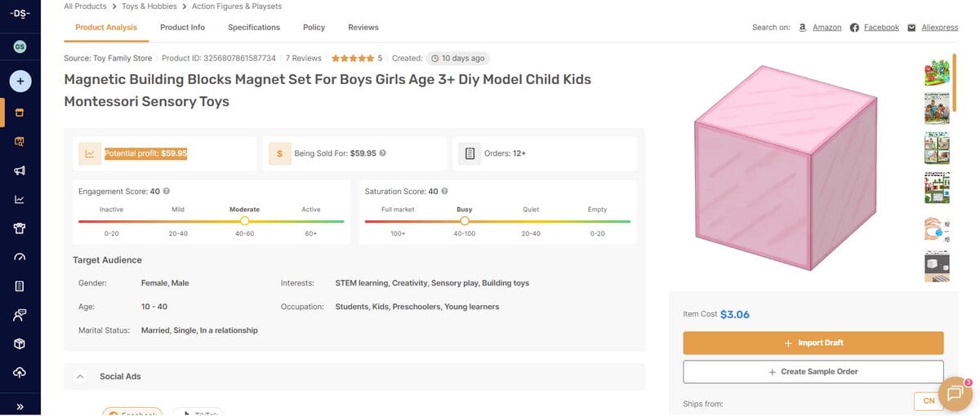The image size is (980, 416).
Task: Click the help icon next to Engagement Score
Action: tap(167, 192)
